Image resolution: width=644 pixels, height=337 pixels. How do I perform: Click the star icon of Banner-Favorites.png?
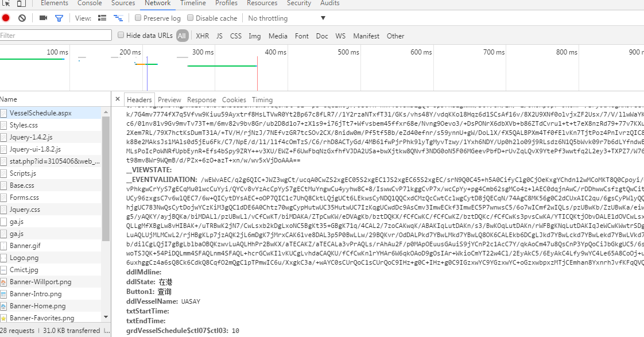coord(3,318)
